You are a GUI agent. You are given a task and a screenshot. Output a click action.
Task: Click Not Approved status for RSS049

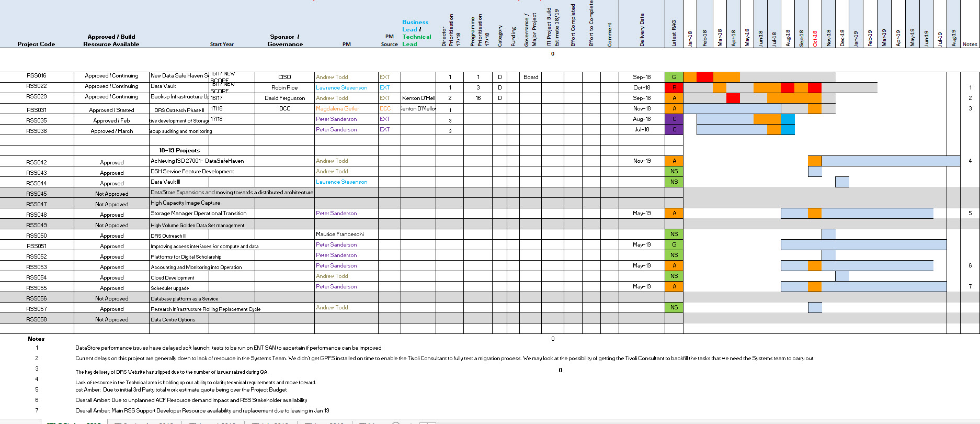pos(111,225)
